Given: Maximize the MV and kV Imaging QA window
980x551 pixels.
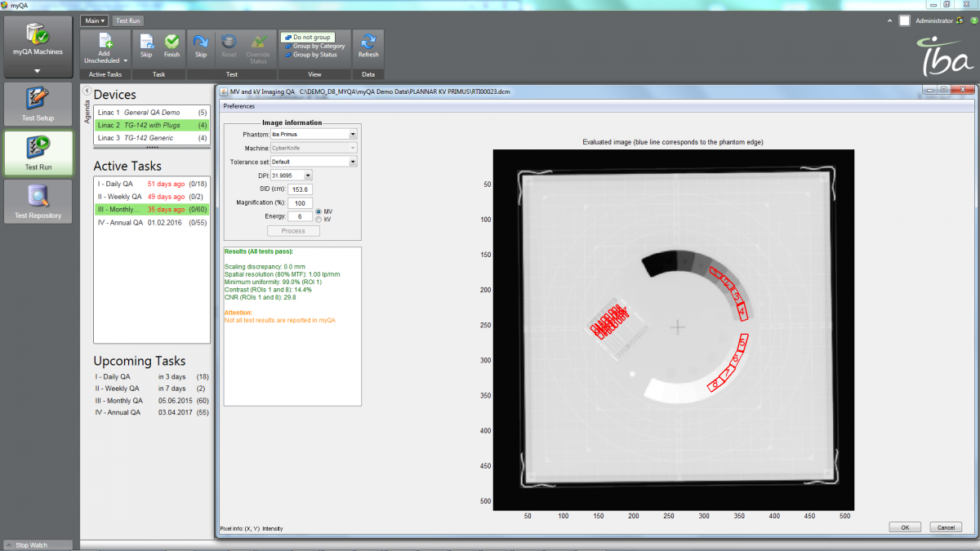Looking at the screenshot, I should tap(943, 89).
